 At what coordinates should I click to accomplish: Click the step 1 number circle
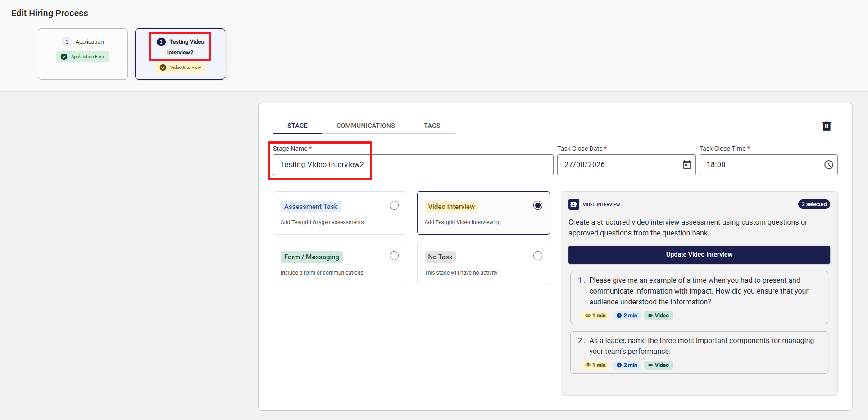click(67, 42)
